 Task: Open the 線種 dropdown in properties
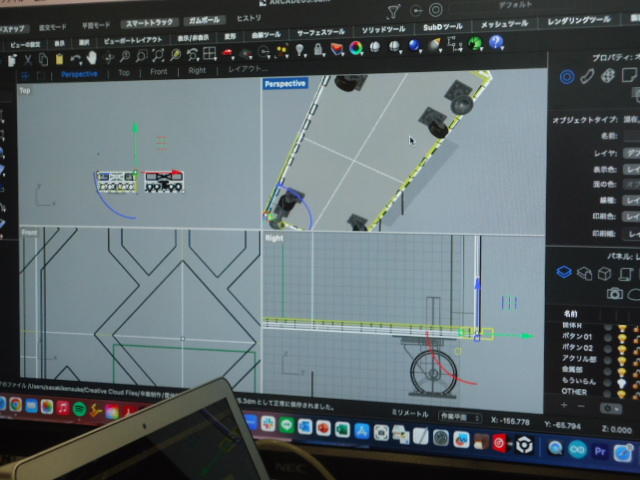631,200
